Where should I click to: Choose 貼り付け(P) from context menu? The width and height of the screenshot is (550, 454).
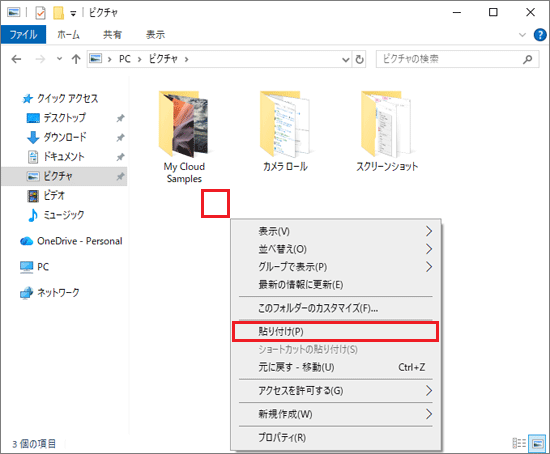point(336,332)
